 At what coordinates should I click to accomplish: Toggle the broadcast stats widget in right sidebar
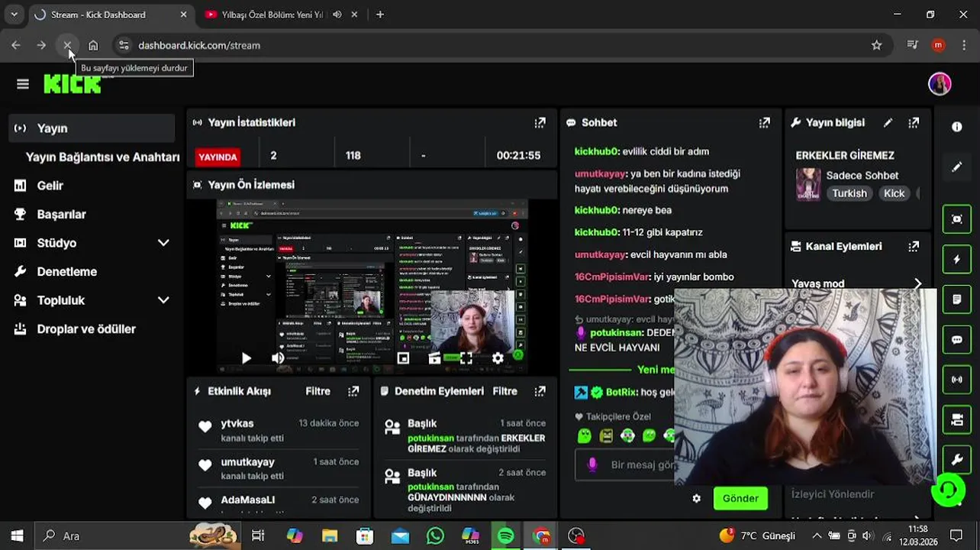(x=957, y=380)
